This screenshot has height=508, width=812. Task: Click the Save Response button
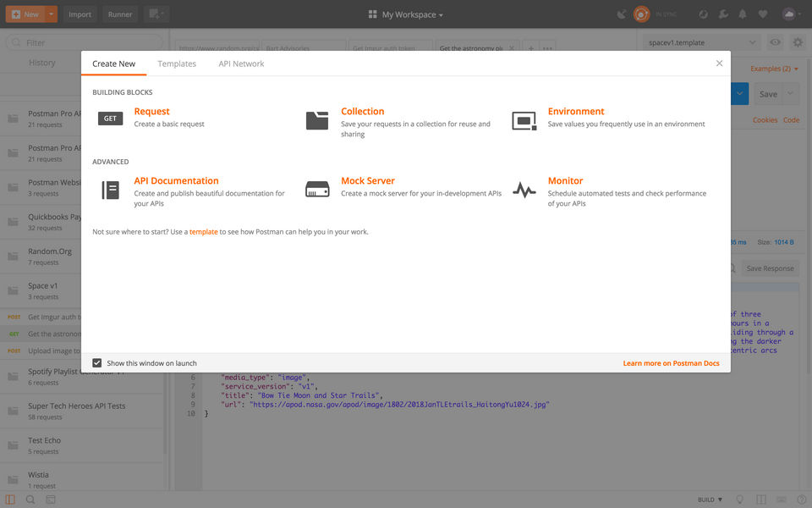pyautogui.click(x=770, y=268)
